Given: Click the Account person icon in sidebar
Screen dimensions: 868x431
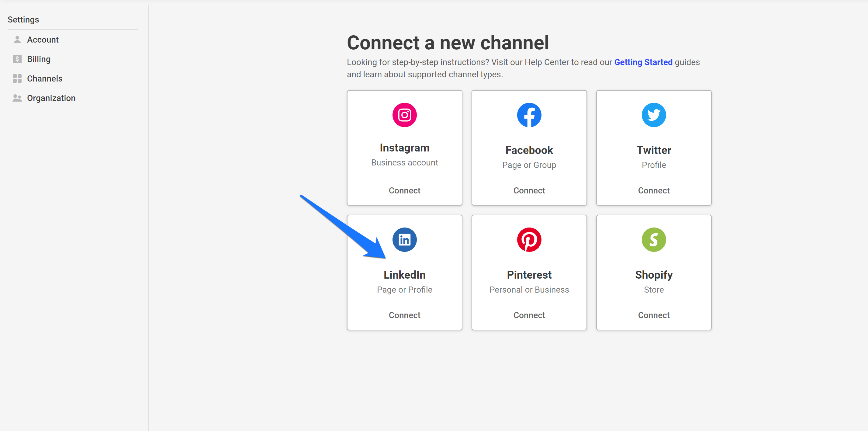Looking at the screenshot, I should [x=17, y=40].
